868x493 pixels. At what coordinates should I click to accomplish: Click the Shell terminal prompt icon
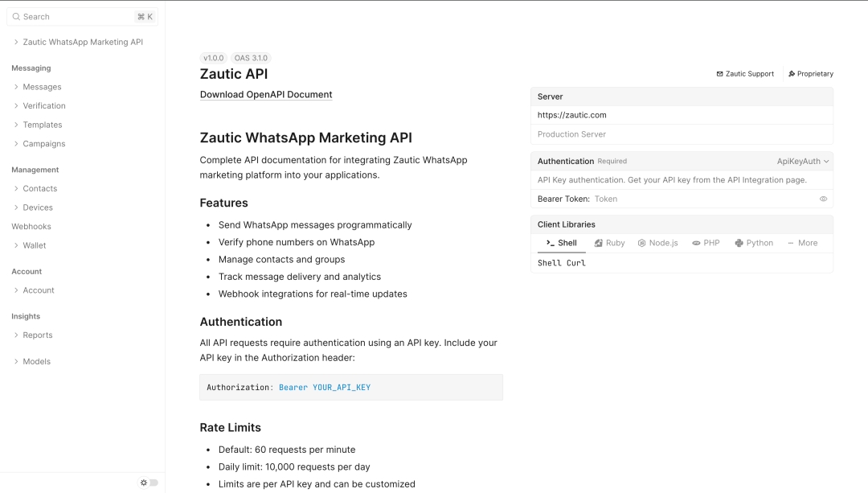coord(550,243)
